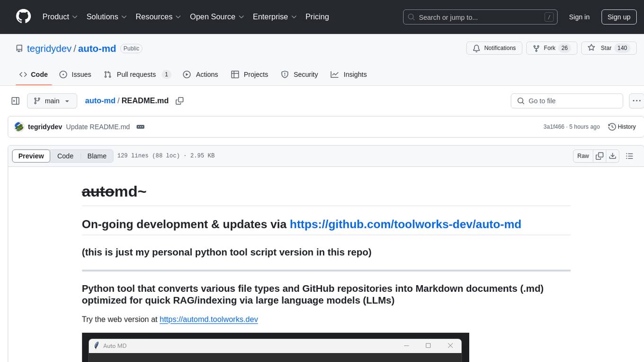Open the tegridydev owner profile

[50, 48]
